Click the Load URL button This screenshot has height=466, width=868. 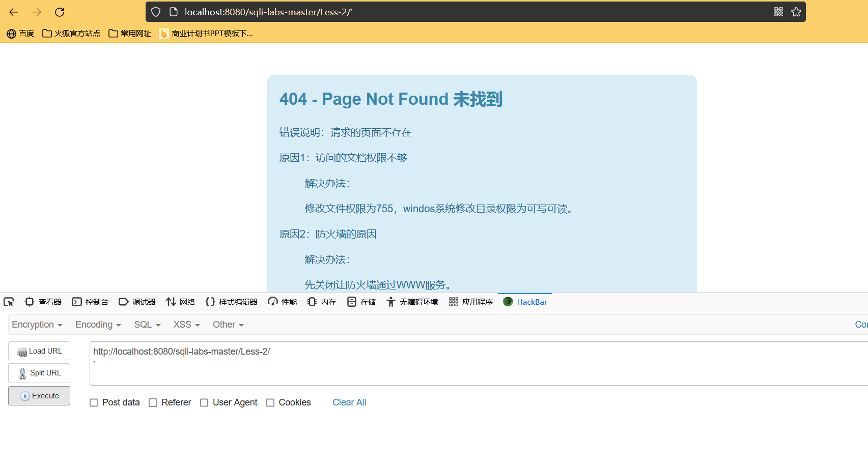pyautogui.click(x=39, y=351)
